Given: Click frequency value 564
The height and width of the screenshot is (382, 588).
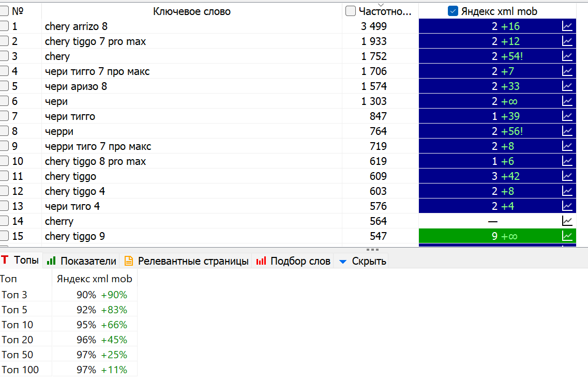Looking at the screenshot, I should (x=378, y=221).
